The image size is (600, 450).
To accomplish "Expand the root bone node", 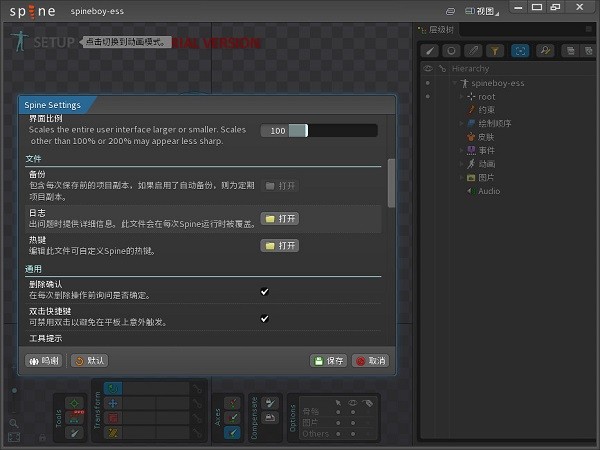I will point(461,97).
